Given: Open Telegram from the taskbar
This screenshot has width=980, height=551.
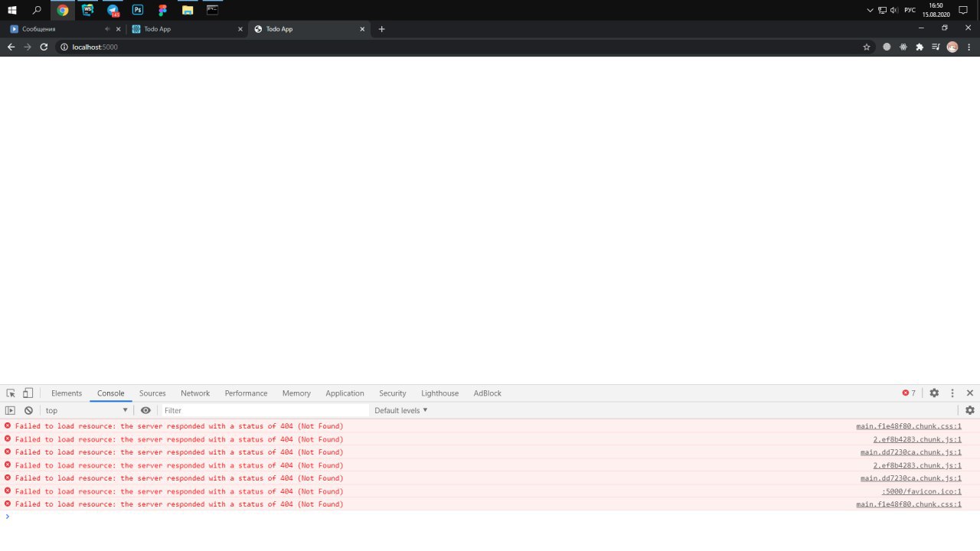Looking at the screenshot, I should [113, 10].
